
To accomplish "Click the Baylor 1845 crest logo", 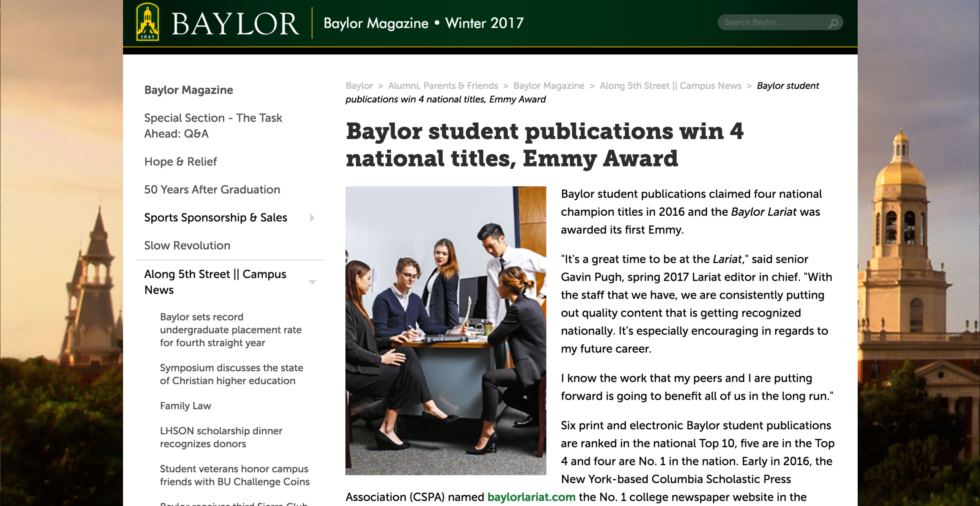I will 147,22.
